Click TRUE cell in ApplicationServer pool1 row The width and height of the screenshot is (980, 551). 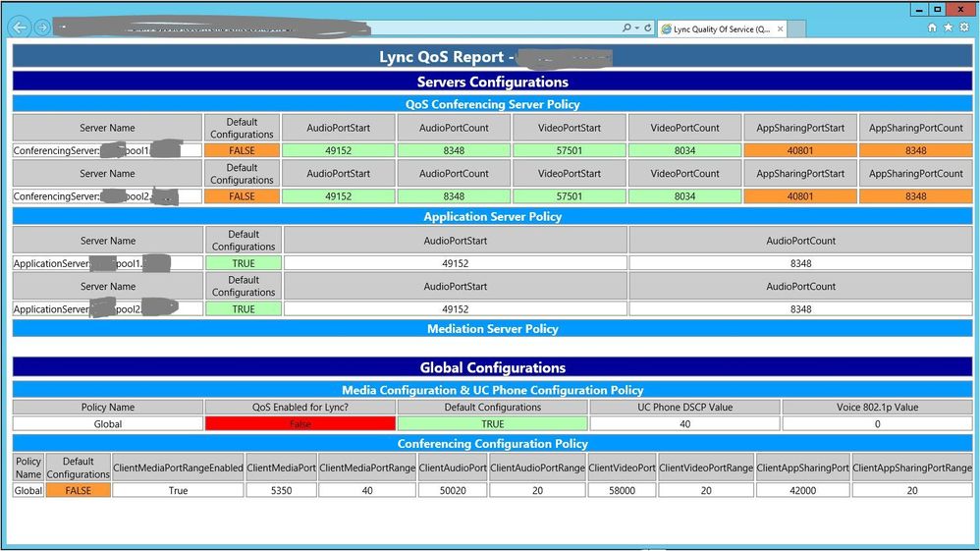(244, 263)
